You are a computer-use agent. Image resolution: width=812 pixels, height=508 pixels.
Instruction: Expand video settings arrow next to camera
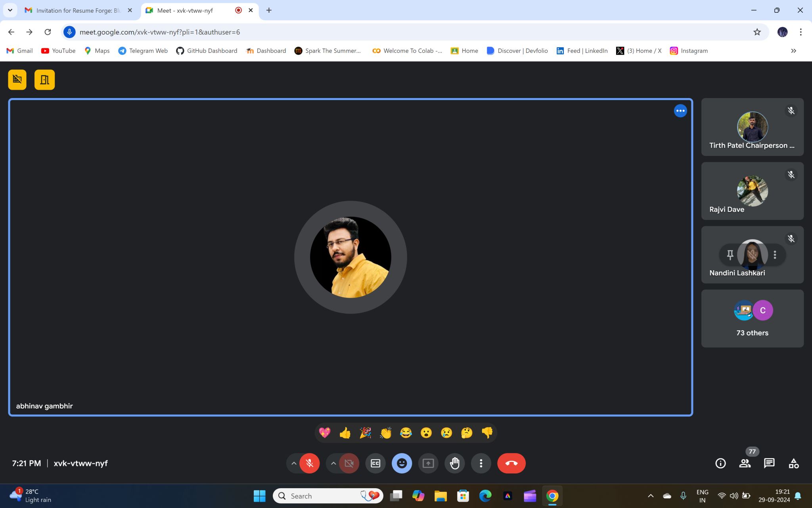pos(333,463)
